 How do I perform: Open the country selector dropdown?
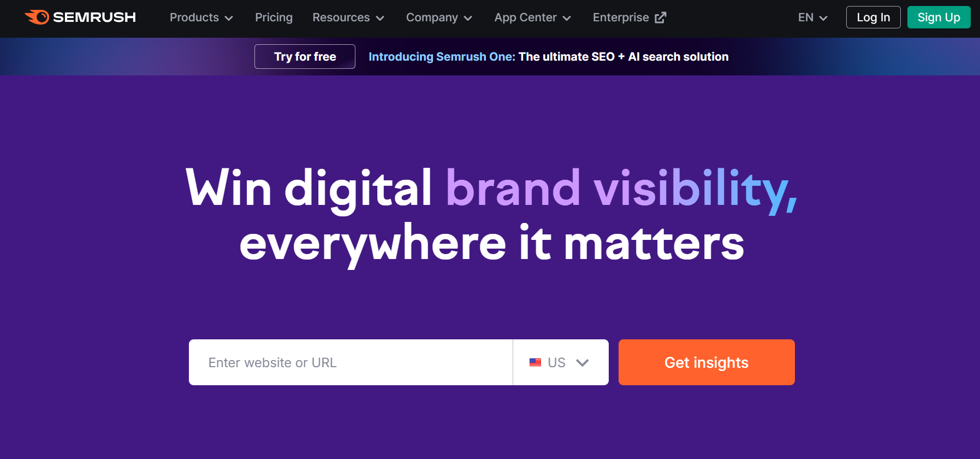click(x=560, y=362)
